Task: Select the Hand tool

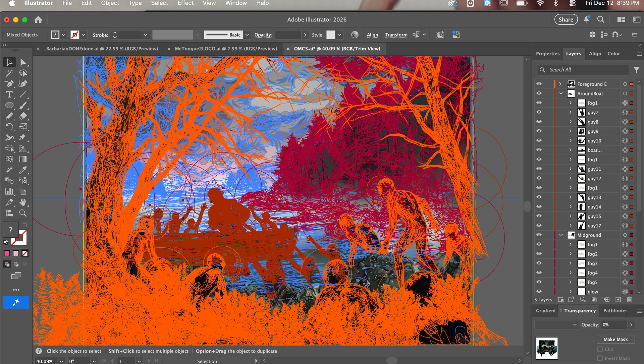Action: click(23, 202)
